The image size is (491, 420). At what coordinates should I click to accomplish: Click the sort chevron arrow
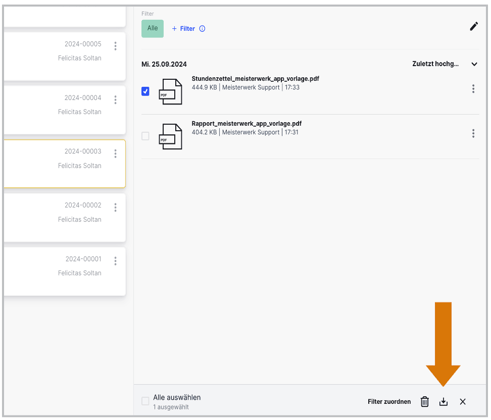(474, 64)
